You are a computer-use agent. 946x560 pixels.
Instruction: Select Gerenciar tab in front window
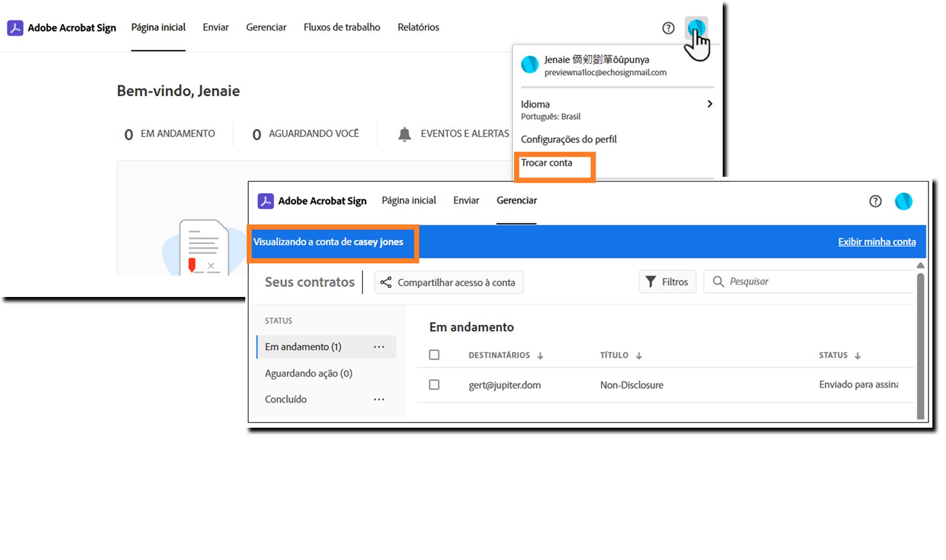click(x=517, y=200)
